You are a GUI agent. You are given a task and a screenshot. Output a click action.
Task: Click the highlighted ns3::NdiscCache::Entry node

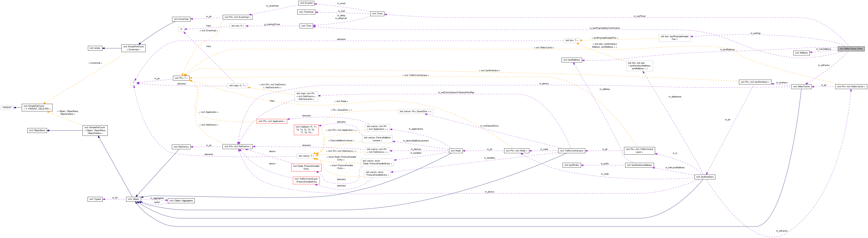point(851,49)
